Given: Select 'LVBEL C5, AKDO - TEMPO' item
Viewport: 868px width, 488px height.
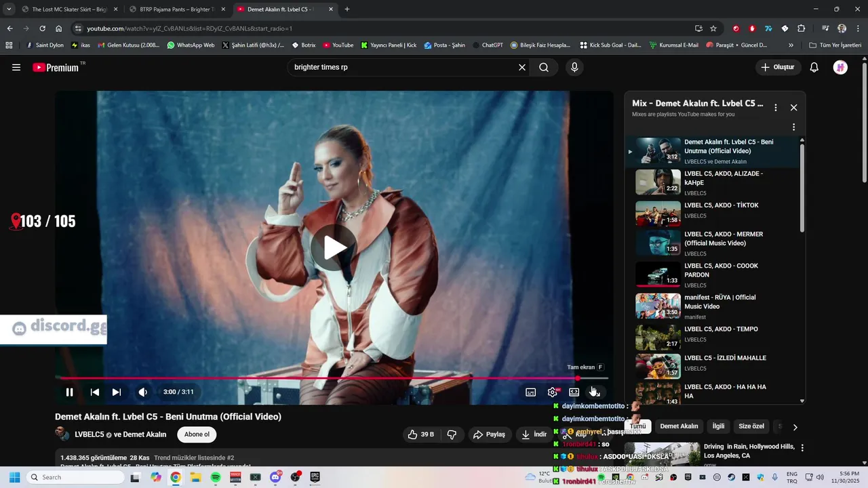Looking at the screenshot, I should click(x=711, y=337).
